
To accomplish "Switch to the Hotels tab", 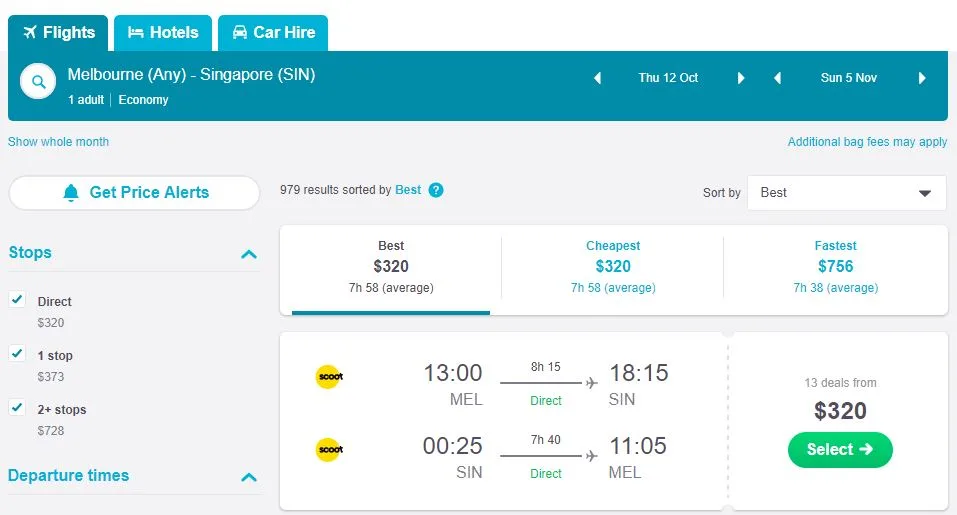I will pos(163,33).
